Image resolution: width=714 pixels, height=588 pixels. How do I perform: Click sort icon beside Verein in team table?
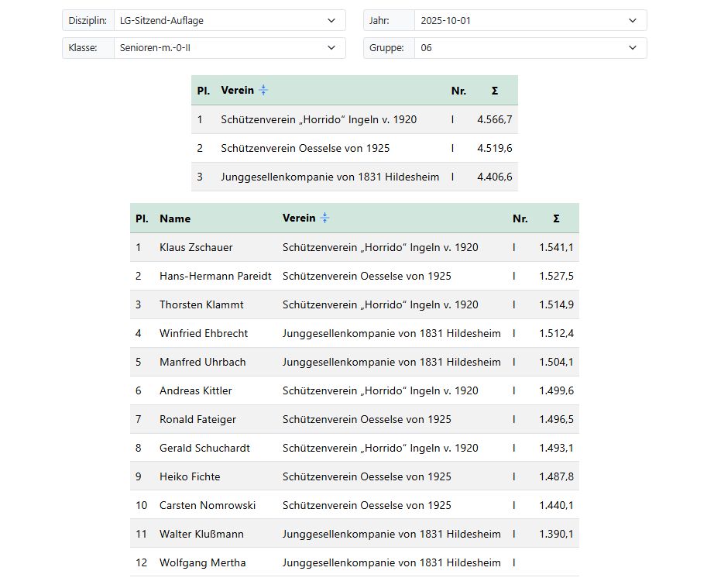tap(263, 91)
